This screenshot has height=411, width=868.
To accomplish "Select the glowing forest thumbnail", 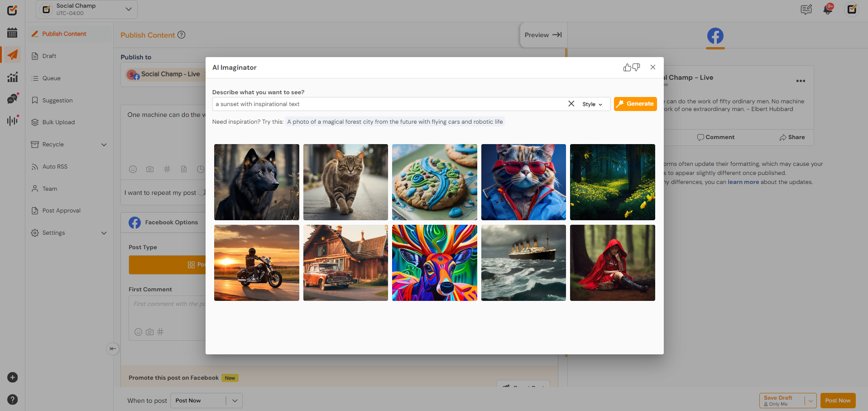I will 613,182.
